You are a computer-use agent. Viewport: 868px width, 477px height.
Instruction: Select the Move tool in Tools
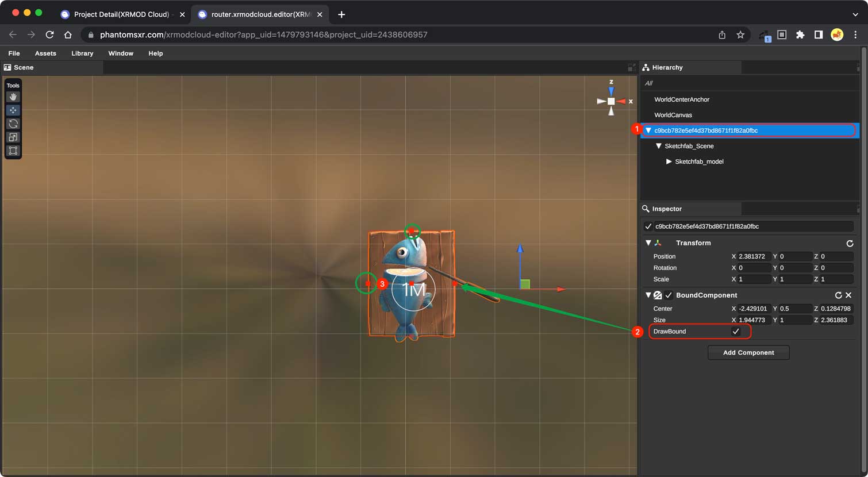[13, 110]
